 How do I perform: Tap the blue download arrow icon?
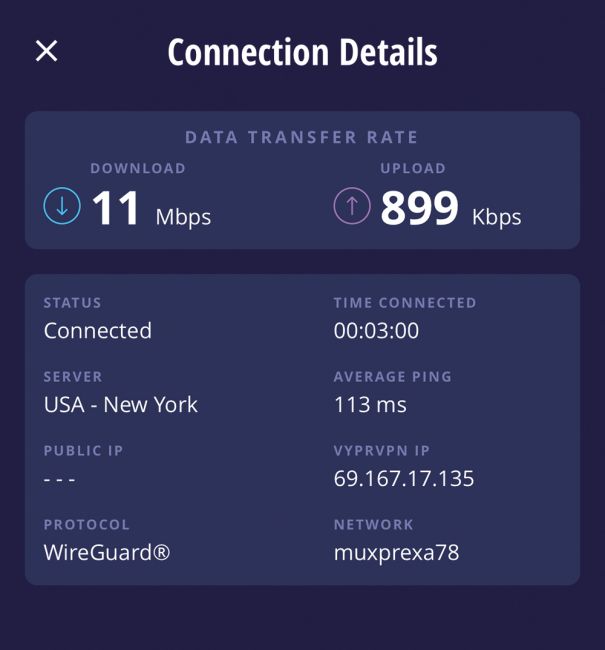(62, 206)
